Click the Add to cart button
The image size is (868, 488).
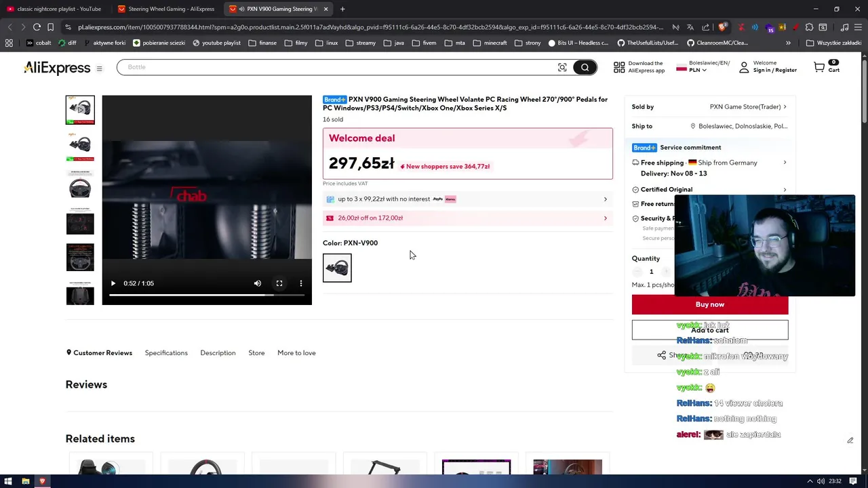pyautogui.click(x=710, y=330)
